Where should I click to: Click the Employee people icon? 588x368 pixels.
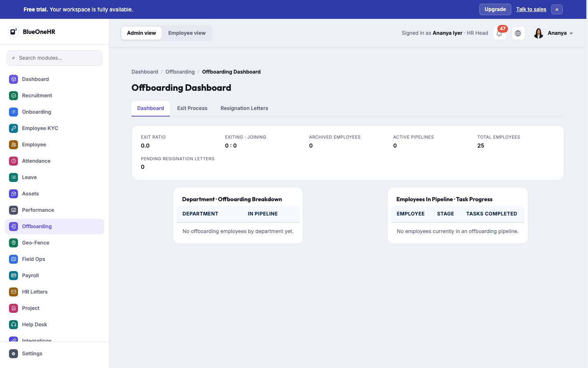click(13, 145)
